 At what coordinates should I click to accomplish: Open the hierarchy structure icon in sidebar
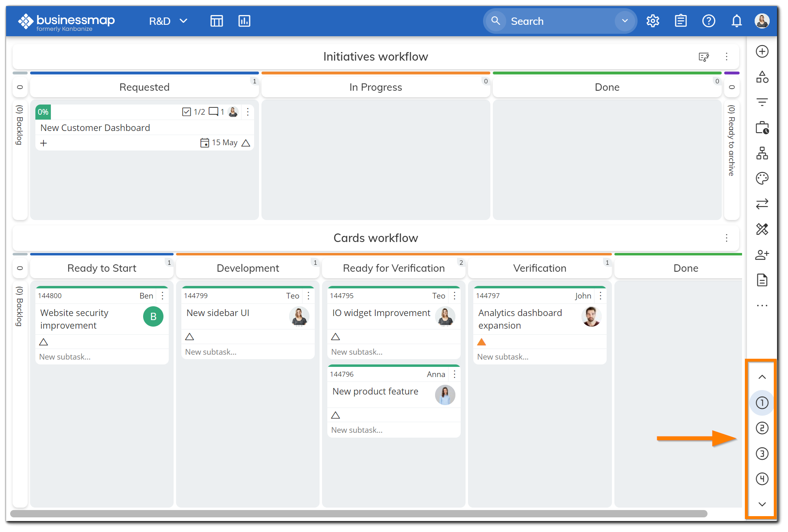click(762, 153)
